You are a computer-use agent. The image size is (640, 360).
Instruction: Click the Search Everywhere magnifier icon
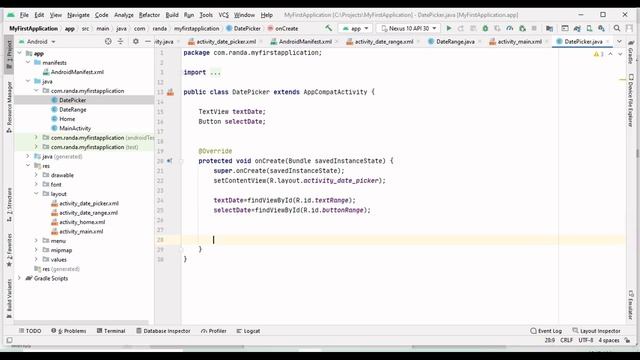click(x=617, y=28)
